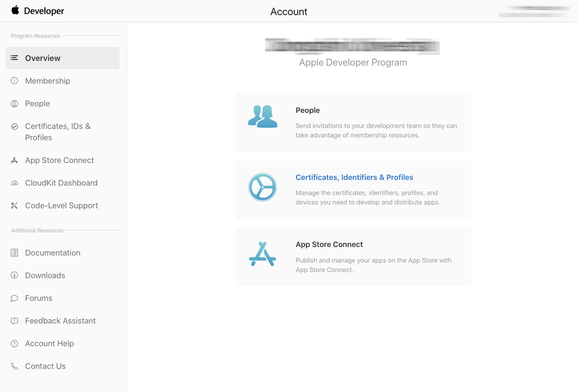Click the Account Help question mark icon

pos(15,343)
